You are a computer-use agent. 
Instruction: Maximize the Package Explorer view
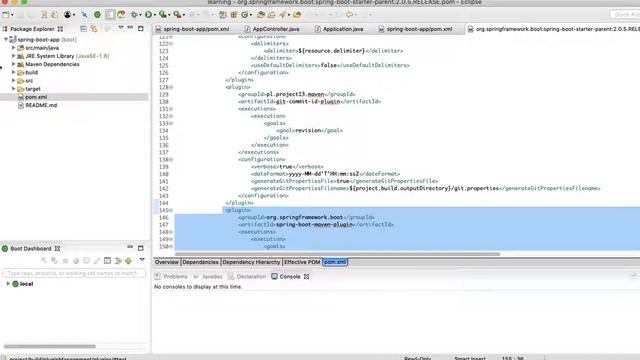141,29
